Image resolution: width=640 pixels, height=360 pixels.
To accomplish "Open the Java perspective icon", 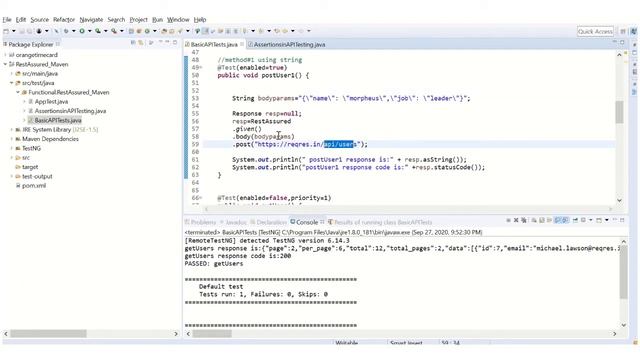I will pos(633,31).
